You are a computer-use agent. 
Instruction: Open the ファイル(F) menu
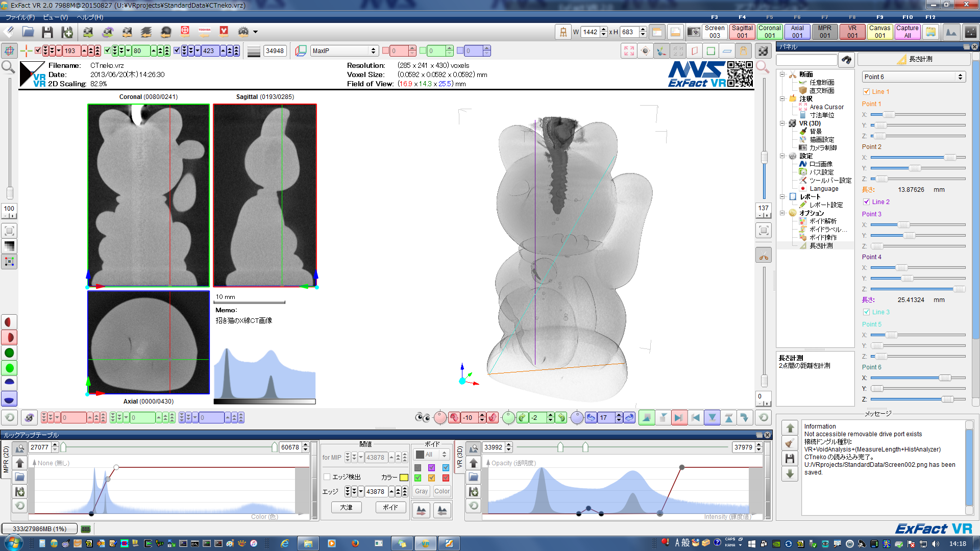tap(20, 17)
